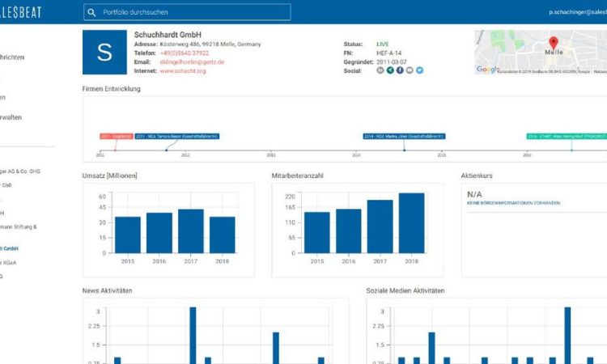Click the 'LIVE' status value
Viewport: 607px width, 364px height.
(383, 44)
